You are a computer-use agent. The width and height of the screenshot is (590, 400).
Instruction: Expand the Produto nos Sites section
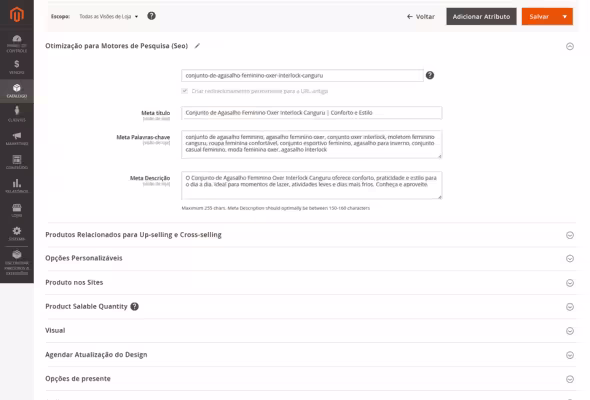point(570,283)
